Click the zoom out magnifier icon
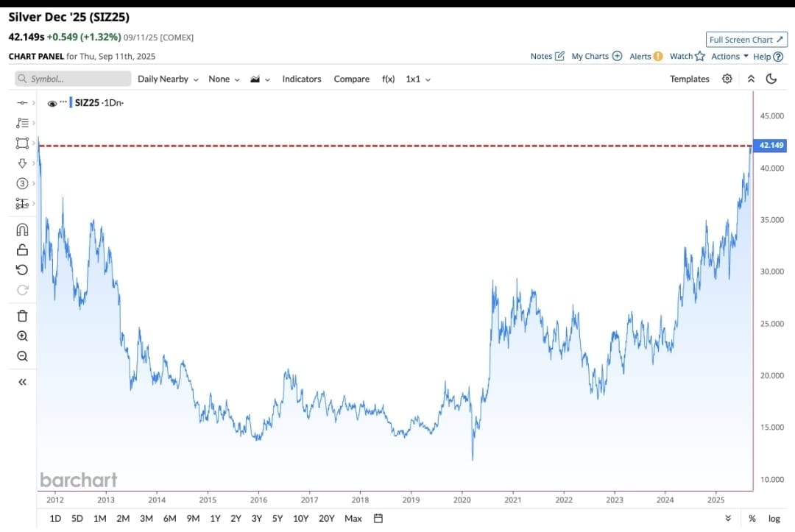The height and width of the screenshot is (532, 795). [22, 357]
